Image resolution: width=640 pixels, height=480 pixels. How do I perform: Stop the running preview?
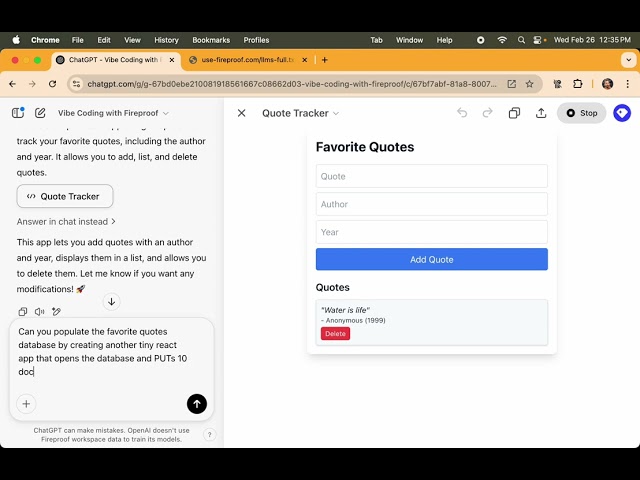pos(582,113)
